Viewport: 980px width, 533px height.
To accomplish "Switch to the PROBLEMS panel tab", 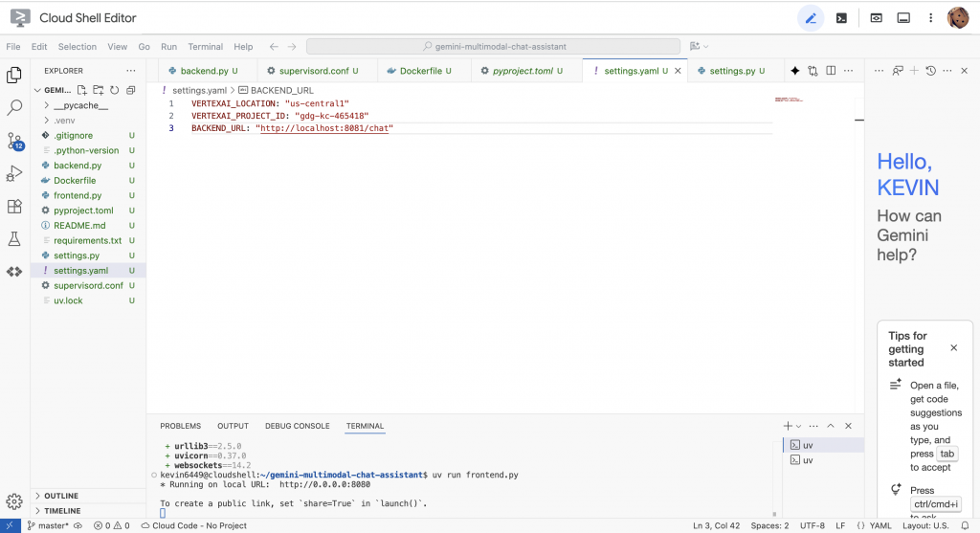I will [x=181, y=426].
